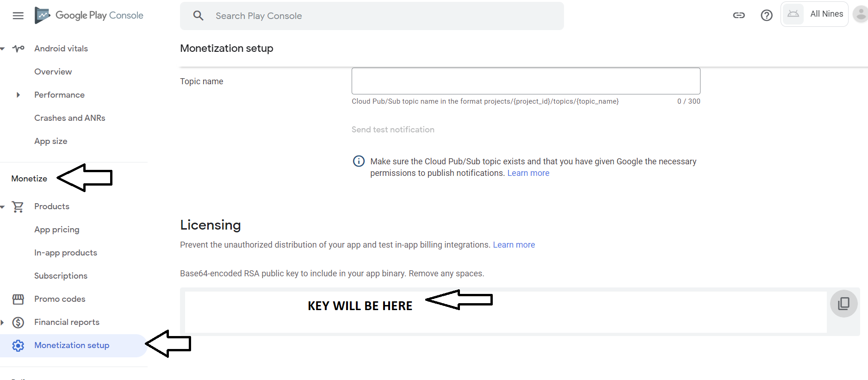Click the search magnifier icon
The height and width of the screenshot is (380, 868).
(198, 16)
